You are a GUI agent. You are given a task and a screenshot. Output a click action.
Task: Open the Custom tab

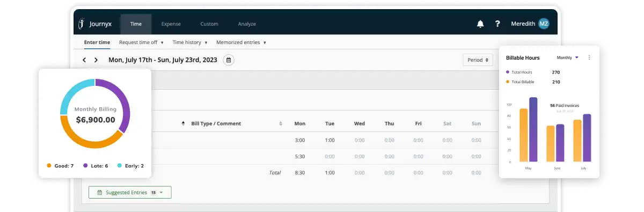209,24
